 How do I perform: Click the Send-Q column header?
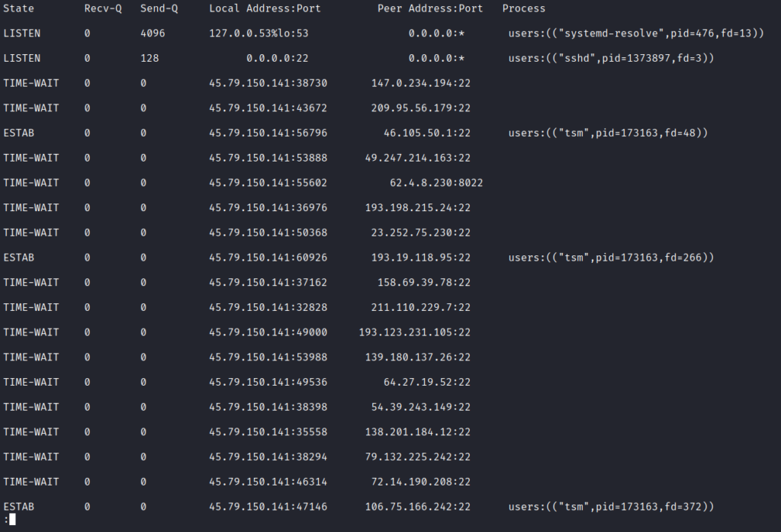[159, 8]
